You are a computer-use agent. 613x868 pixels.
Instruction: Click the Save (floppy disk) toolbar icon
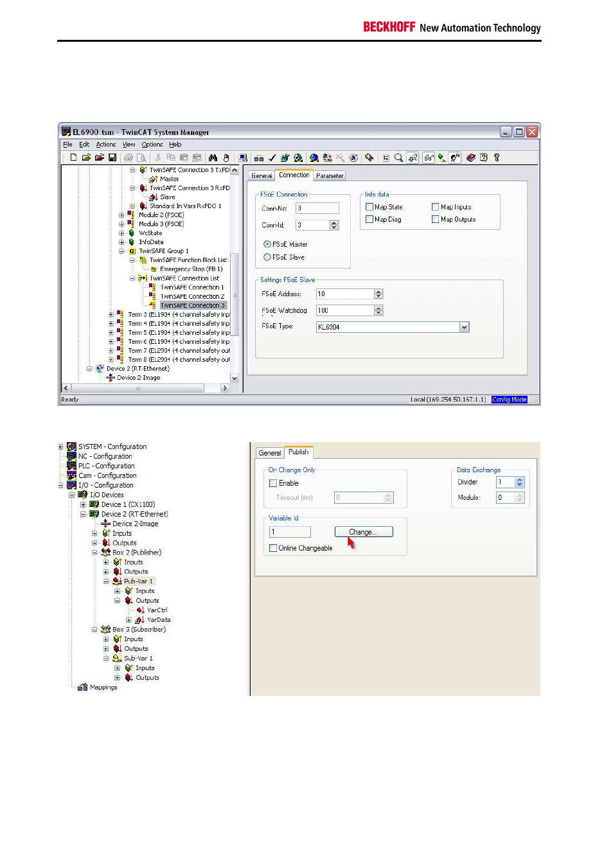(112, 157)
